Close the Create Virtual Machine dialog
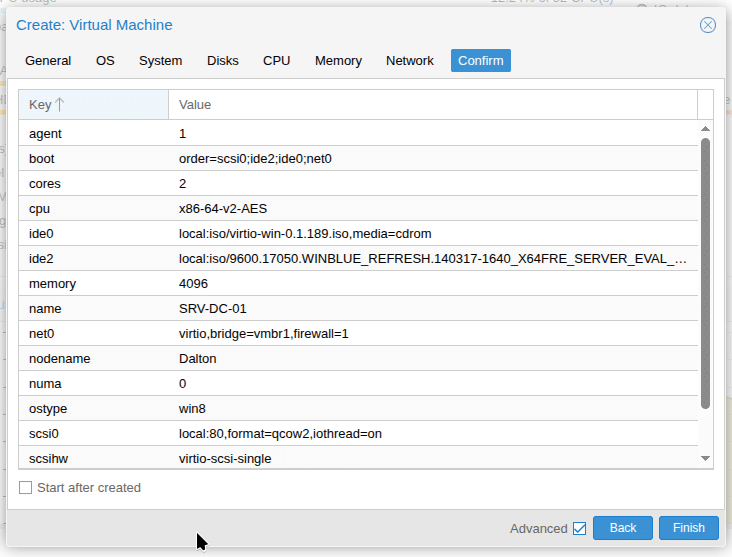Image resolution: width=732 pixels, height=557 pixels. pos(708,25)
